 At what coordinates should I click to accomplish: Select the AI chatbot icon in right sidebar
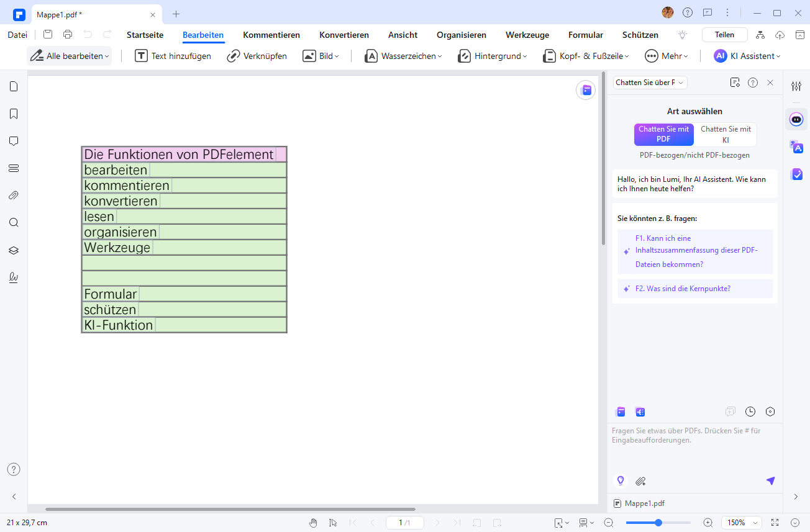pos(796,119)
